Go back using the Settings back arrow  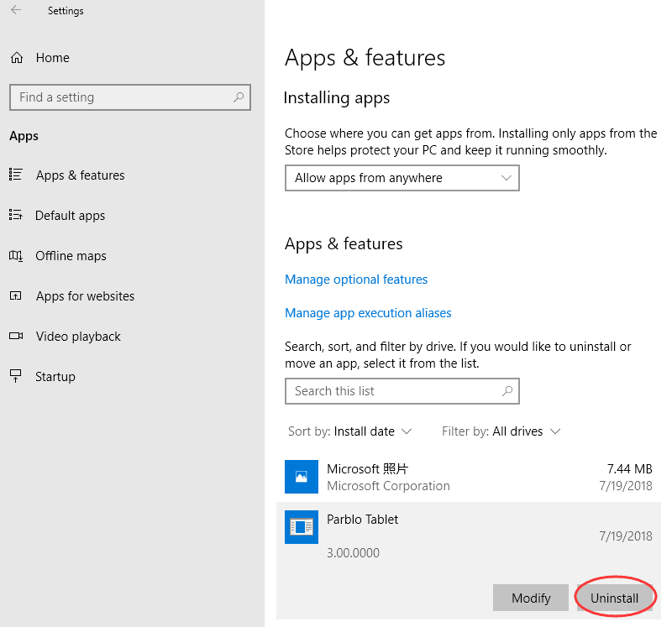click(16, 10)
